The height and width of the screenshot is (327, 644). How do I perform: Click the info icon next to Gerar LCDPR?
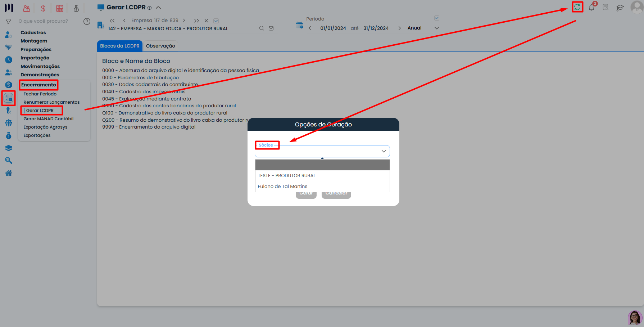(x=149, y=8)
